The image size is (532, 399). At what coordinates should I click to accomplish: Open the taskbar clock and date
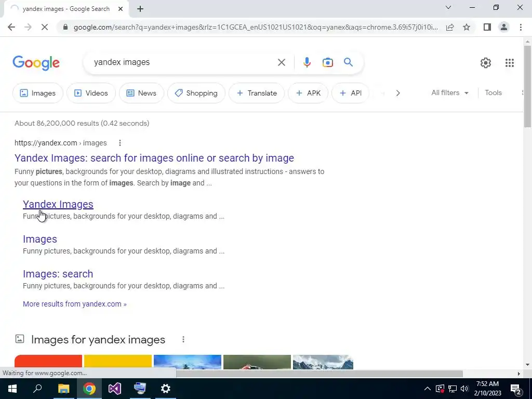[x=487, y=389]
